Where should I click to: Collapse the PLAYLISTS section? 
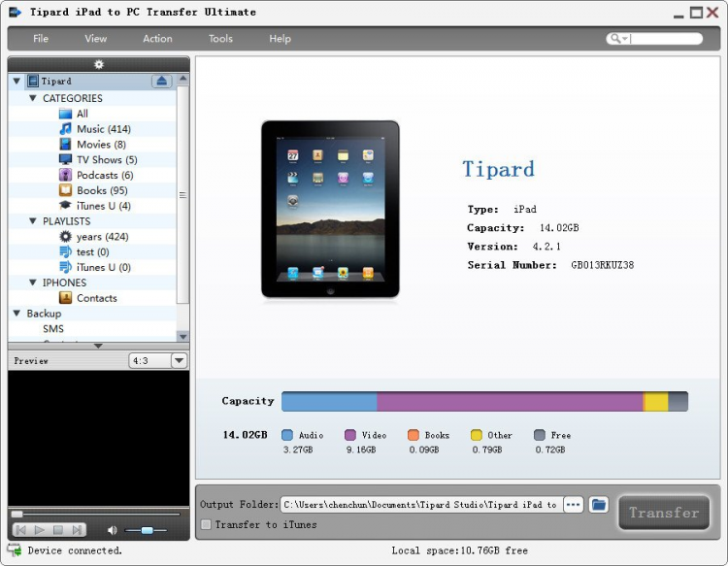(32, 221)
